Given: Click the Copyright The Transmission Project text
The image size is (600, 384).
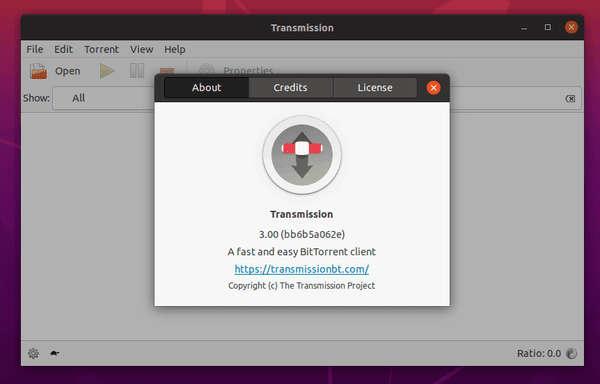Looking at the screenshot, I should click(302, 286).
